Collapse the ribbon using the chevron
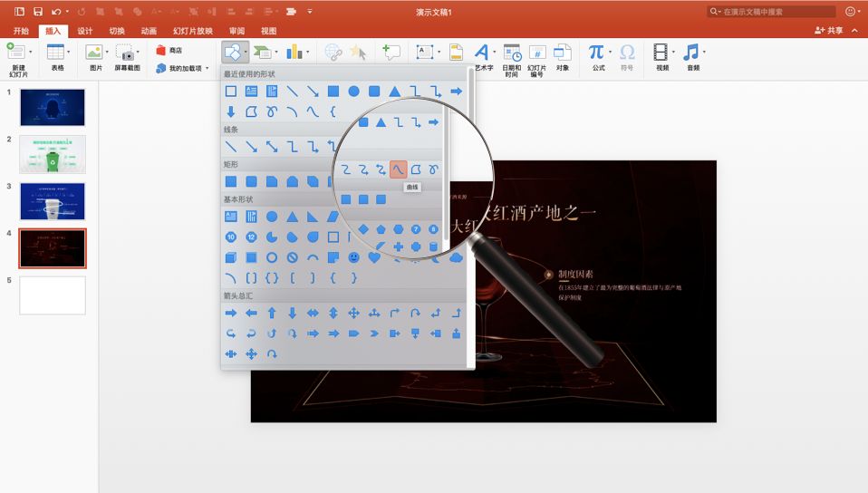Viewport: 868px width, 493px height. tap(854, 31)
